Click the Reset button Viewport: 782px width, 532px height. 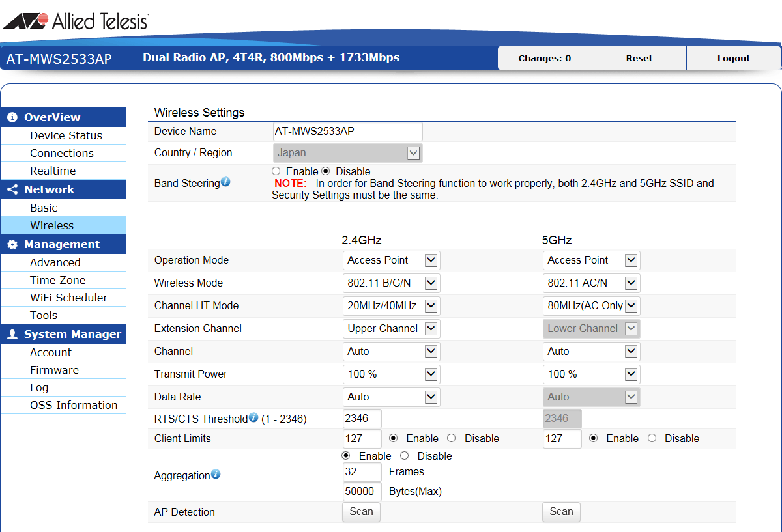pyautogui.click(x=639, y=58)
